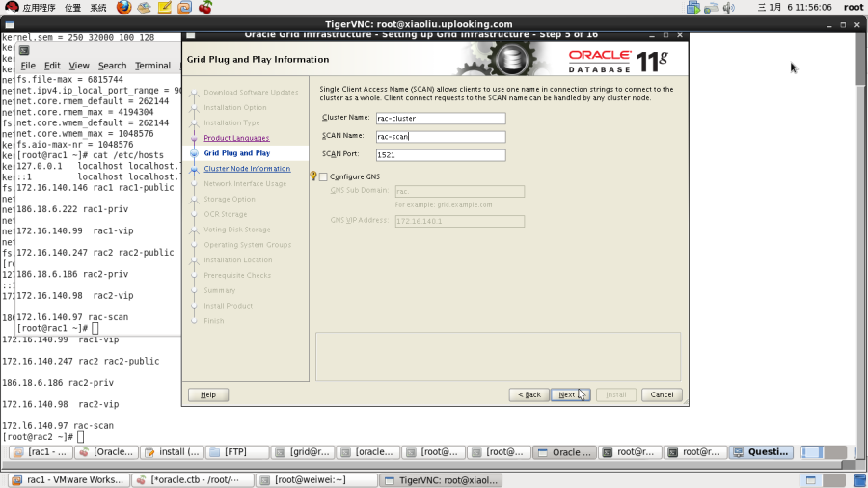The width and height of the screenshot is (868, 488).
Task: Switch to Questi... taskbar window
Action: pyautogui.click(x=761, y=452)
